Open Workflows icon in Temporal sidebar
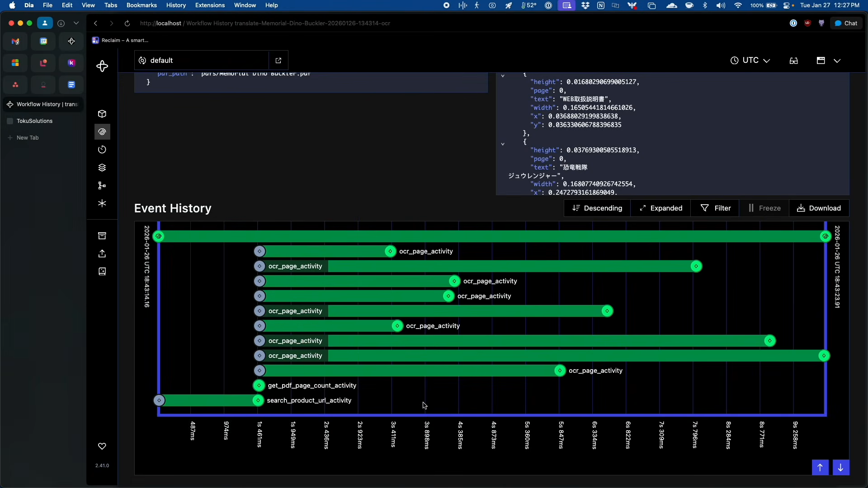 pos(102,132)
